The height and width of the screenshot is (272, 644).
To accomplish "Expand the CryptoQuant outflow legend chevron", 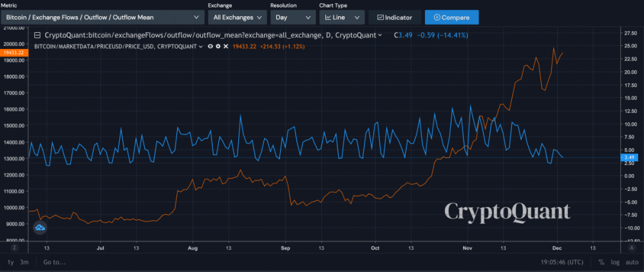I will tap(380, 35).
